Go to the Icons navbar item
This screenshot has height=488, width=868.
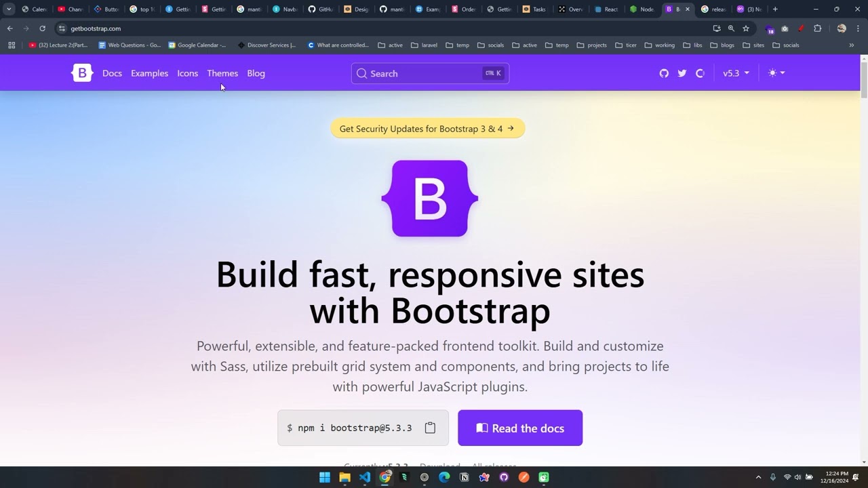coord(187,73)
